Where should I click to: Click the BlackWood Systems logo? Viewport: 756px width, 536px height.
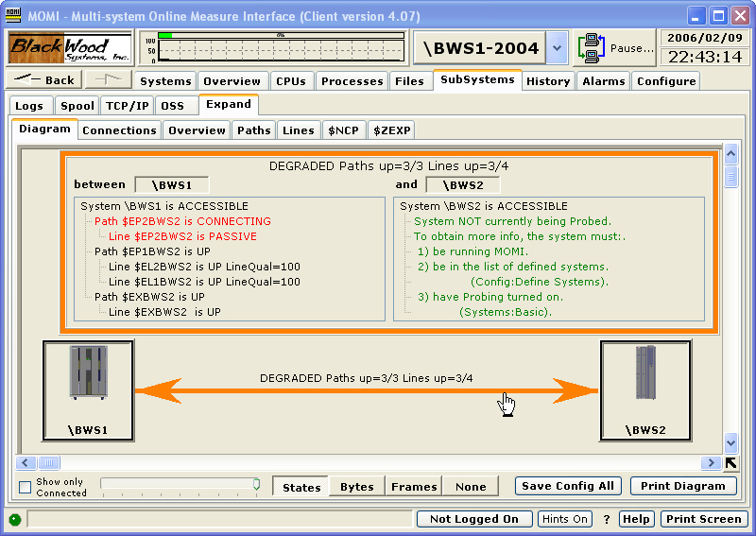coord(71,47)
